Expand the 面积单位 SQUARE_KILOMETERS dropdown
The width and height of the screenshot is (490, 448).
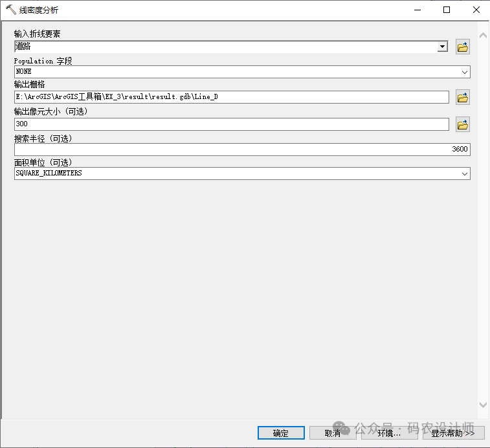point(465,174)
